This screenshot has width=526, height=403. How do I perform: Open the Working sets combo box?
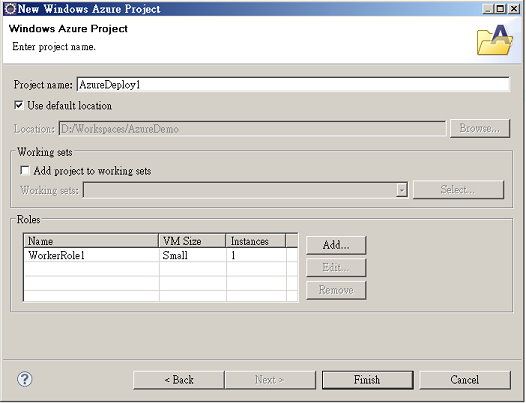click(x=246, y=190)
